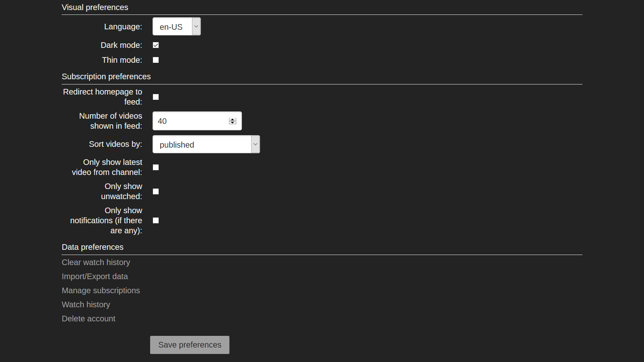Click the dropdown arrow next to published
The width and height of the screenshot is (644, 362).
click(x=255, y=144)
